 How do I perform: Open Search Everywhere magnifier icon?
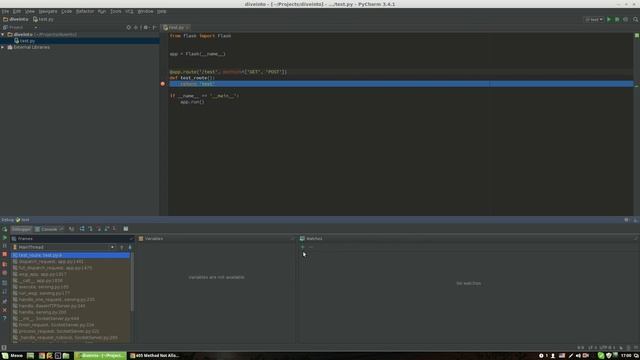(x=636, y=19)
